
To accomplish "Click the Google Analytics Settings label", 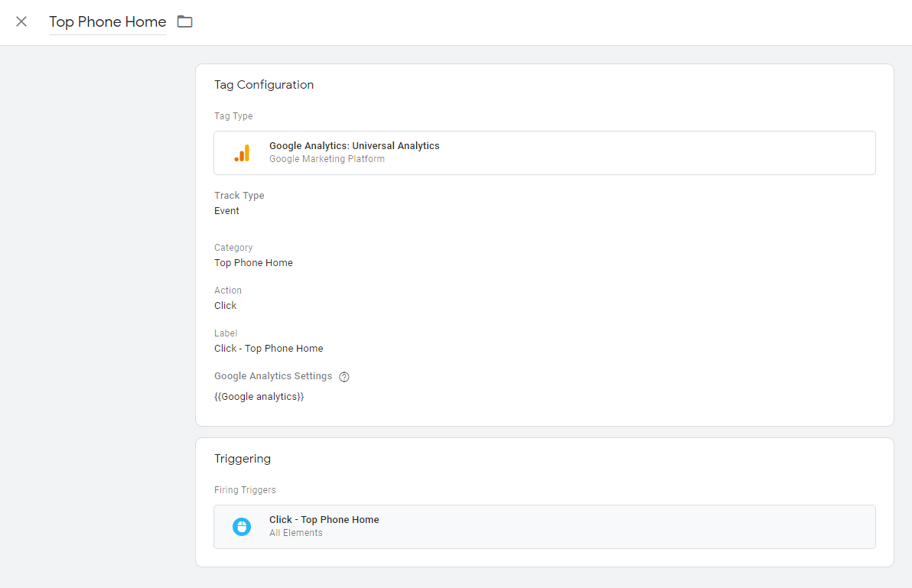I will tap(273, 376).
